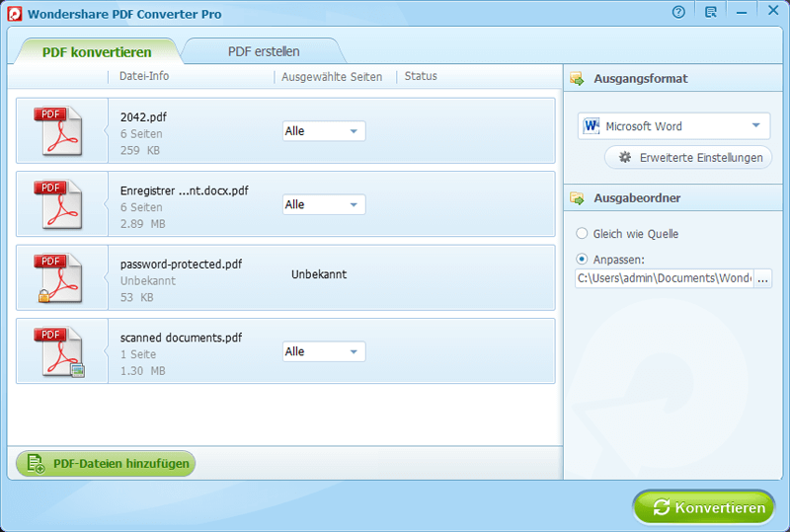Click the refresh arrows icon on Konvertieren
The height and width of the screenshot is (532, 790).
(x=661, y=506)
